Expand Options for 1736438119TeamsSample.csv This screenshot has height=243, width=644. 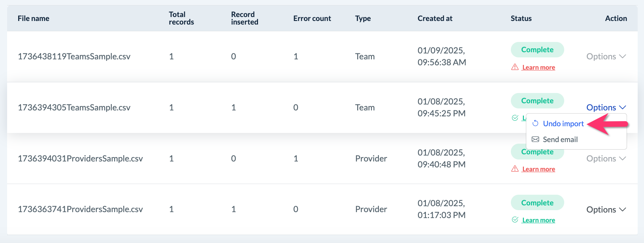click(606, 57)
